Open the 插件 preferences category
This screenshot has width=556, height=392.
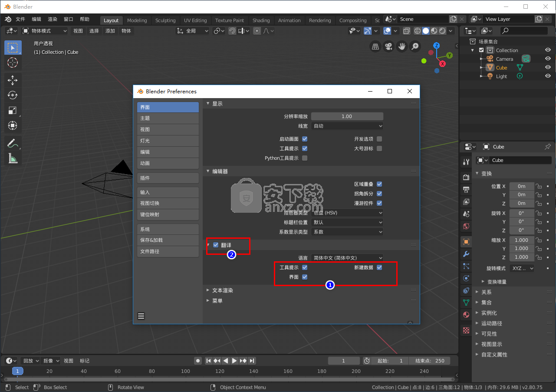pos(168,178)
